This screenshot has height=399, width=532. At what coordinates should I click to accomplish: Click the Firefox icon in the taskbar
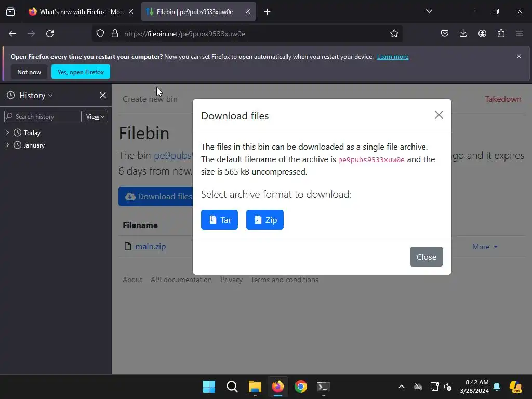pos(278,387)
